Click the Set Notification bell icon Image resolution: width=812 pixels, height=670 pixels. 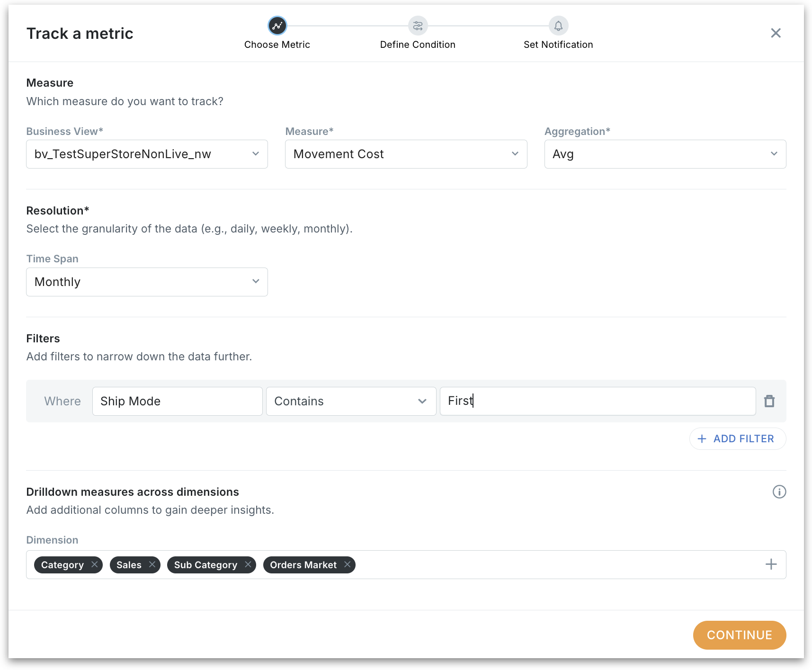click(558, 26)
